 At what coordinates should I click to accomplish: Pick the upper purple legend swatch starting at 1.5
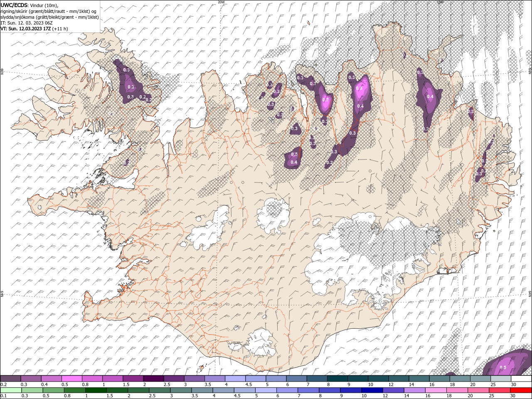pyautogui.click(x=133, y=379)
